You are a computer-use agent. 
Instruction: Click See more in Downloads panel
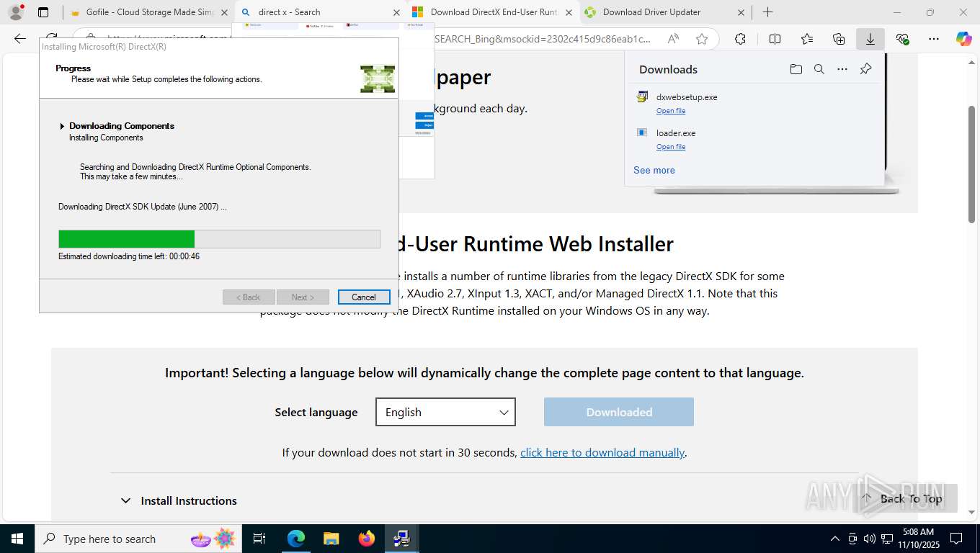point(654,170)
